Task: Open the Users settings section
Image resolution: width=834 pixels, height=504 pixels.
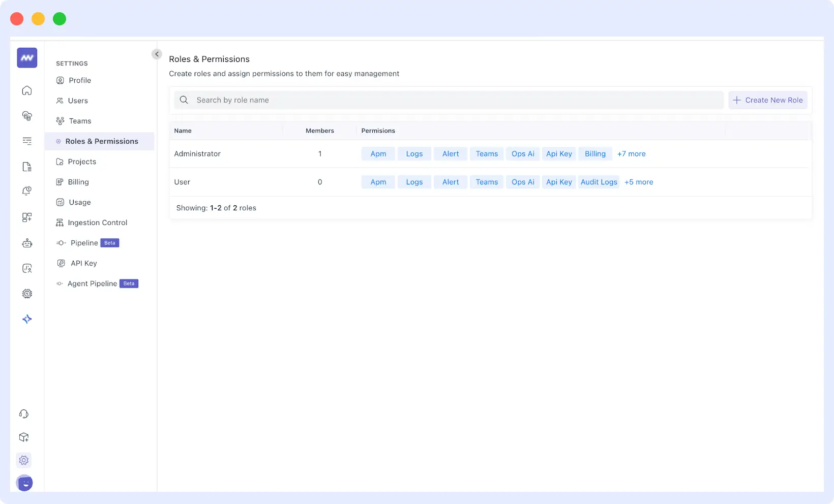Action: pyautogui.click(x=77, y=101)
